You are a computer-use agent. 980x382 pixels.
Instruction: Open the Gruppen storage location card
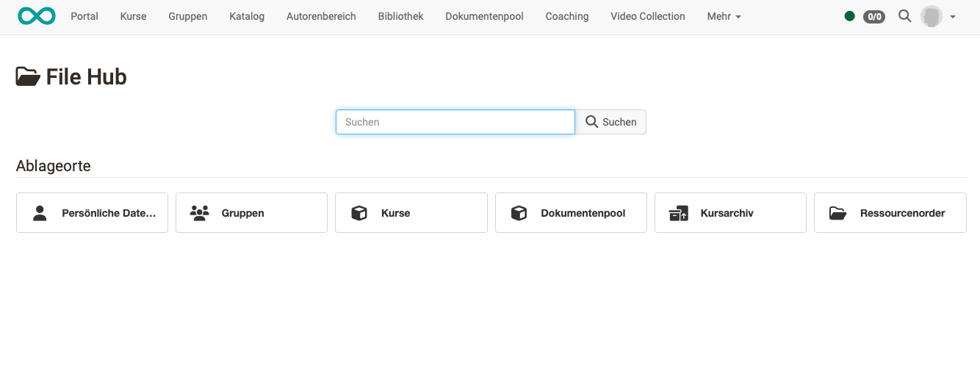(x=251, y=213)
